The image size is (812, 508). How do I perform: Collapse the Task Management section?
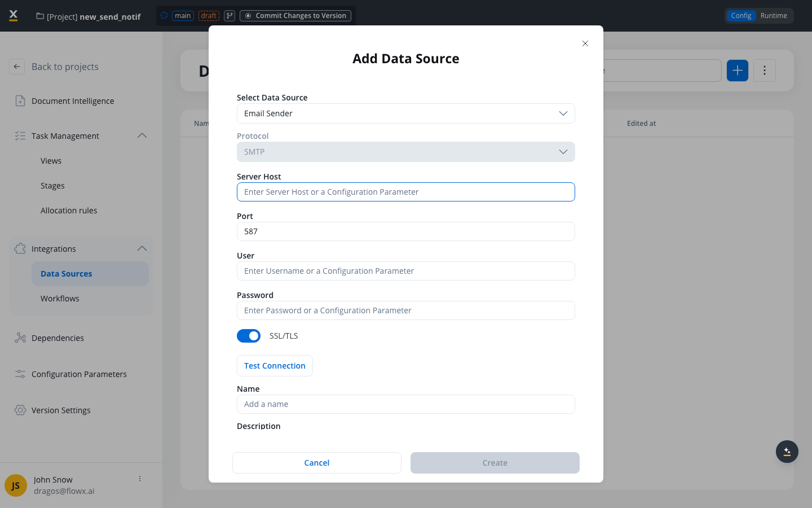[x=142, y=136]
